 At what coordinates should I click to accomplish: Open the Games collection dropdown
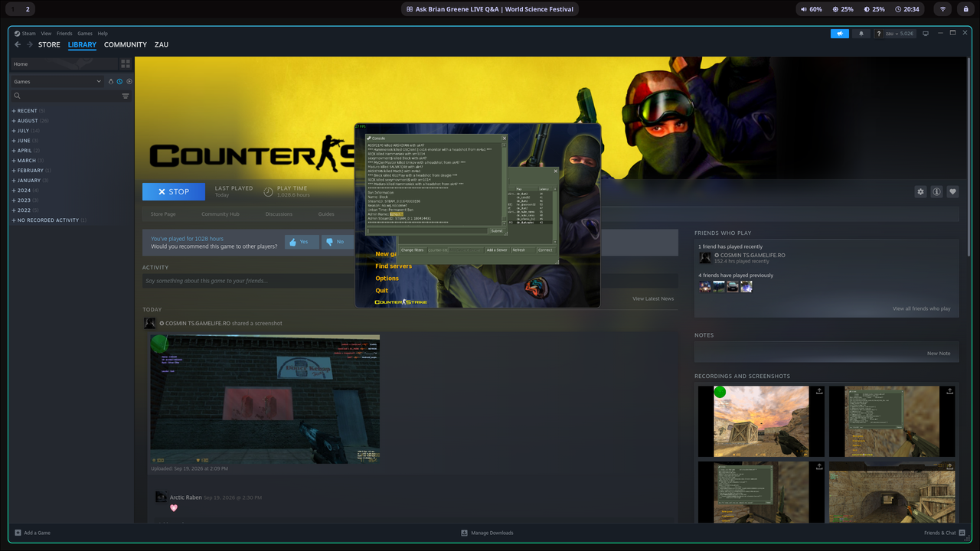(x=57, y=81)
